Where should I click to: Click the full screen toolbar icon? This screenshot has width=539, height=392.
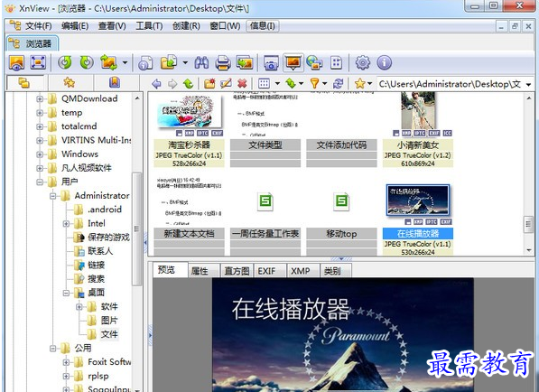tap(38, 62)
